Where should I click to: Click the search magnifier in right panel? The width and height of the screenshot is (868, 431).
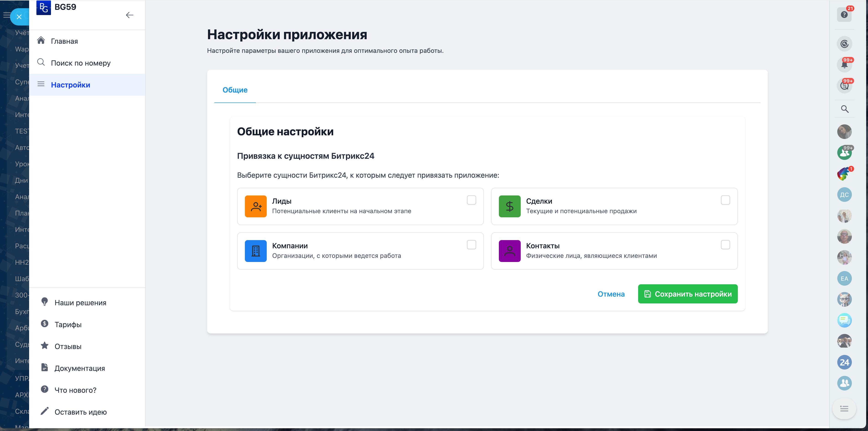click(x=844, y=109)
